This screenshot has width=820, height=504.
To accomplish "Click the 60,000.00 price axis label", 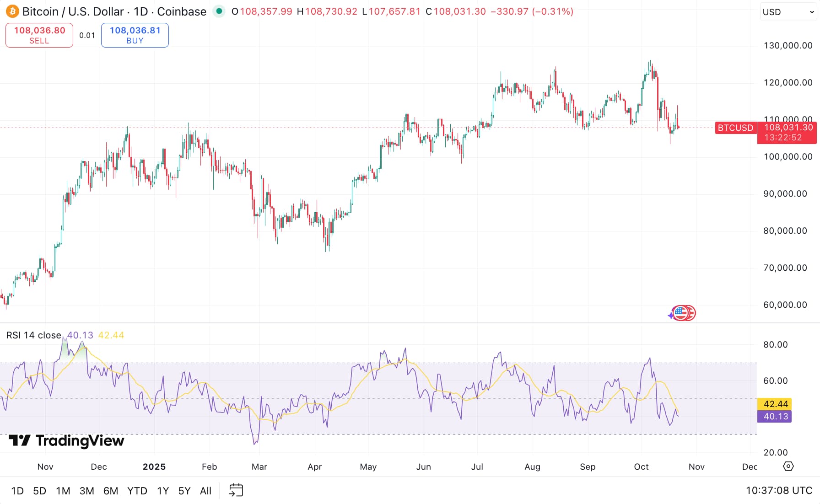I will click(785, 305).
